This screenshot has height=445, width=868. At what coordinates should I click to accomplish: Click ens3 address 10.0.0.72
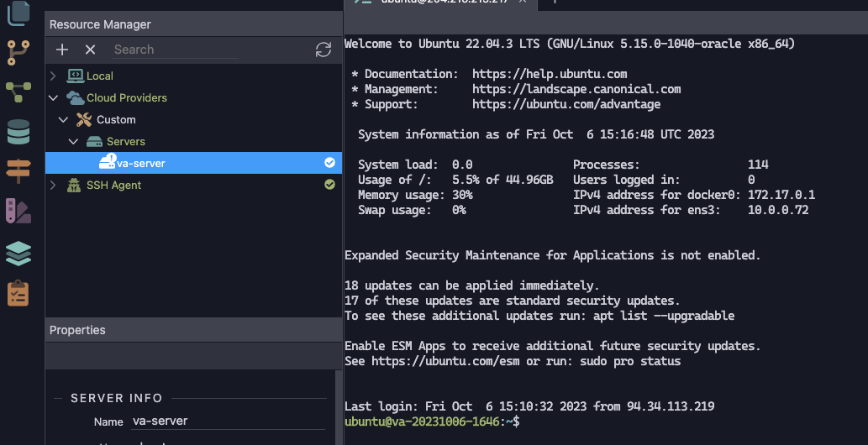(x=778, y=210)
